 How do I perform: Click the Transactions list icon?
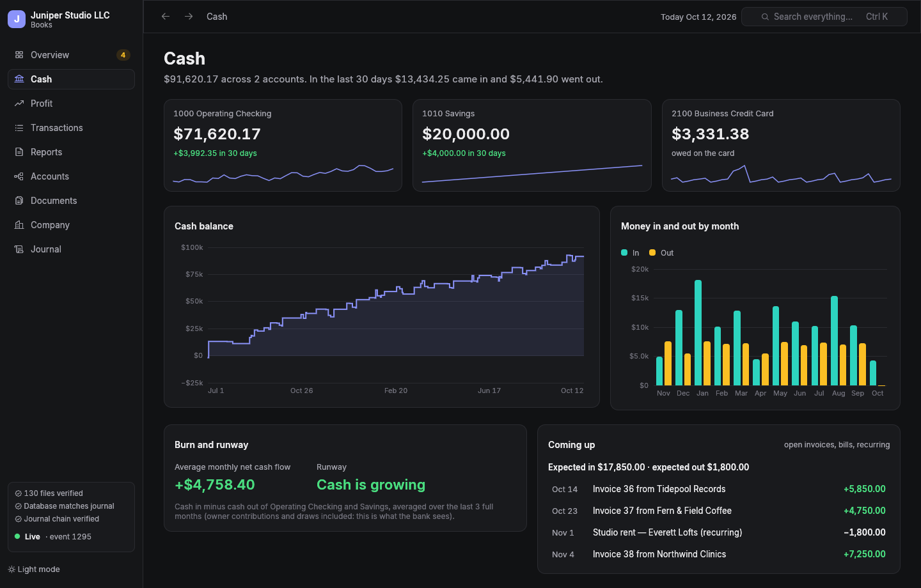click(19, 128)
